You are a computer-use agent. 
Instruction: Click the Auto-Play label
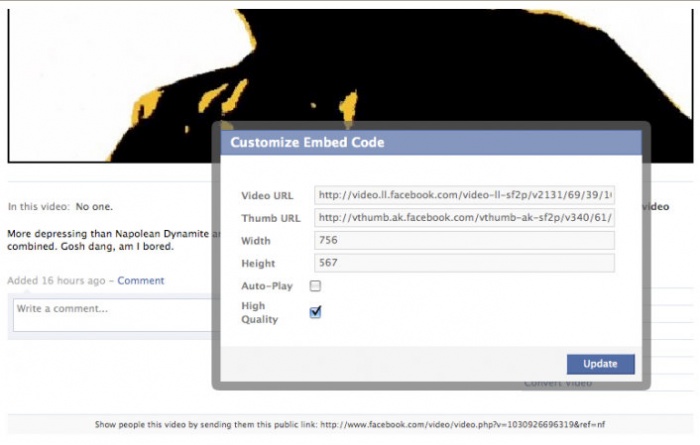pos(267,286)
